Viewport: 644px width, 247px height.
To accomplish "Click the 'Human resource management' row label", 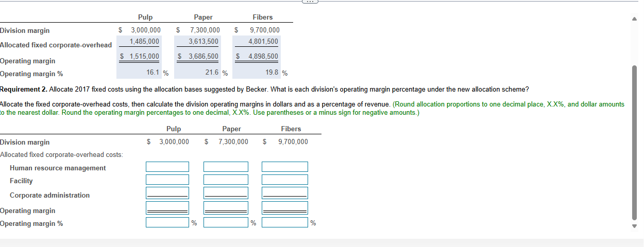I will pyautogui.click(x=58, y=168).
